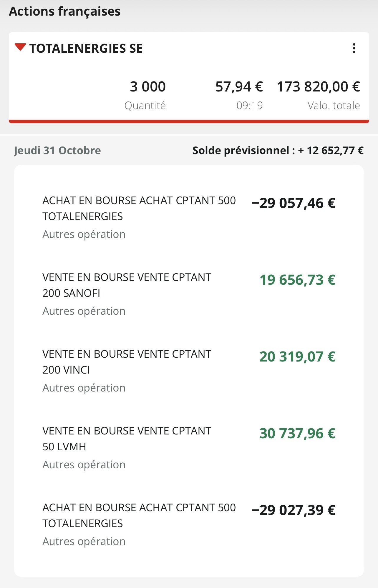Screen dimensions: 378x588
Task: Open the TOTALENERGIES SE stock title
Action: point(86,49)
